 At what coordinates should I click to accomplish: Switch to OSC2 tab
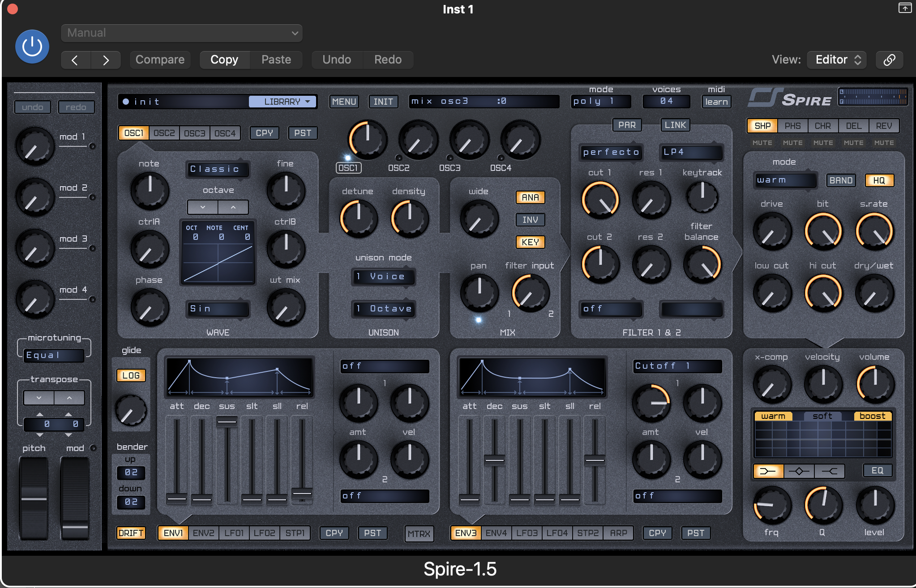(164, 133)
